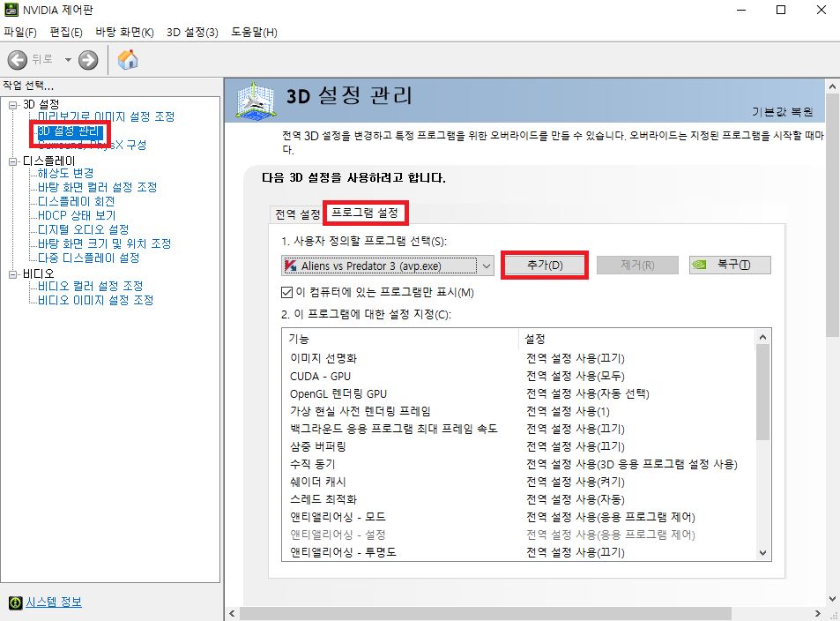Click the 설정 column header
This screenshot has width=840, height=621.
pyautogui.click(x=637, y=339)
